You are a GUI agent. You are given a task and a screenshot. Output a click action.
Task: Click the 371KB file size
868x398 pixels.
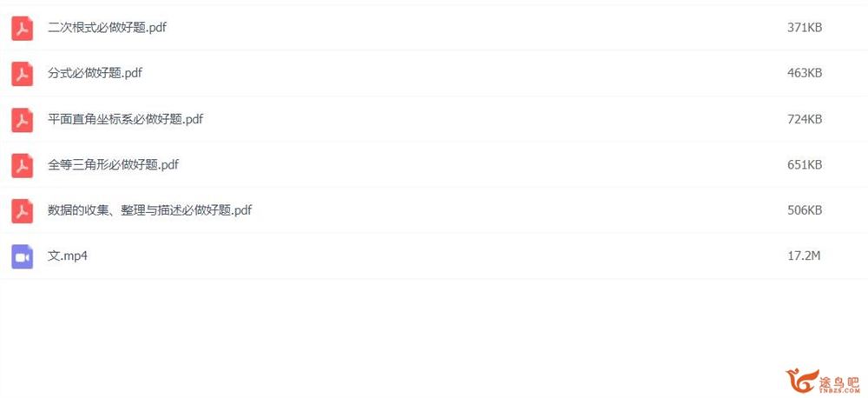(805, 28)
